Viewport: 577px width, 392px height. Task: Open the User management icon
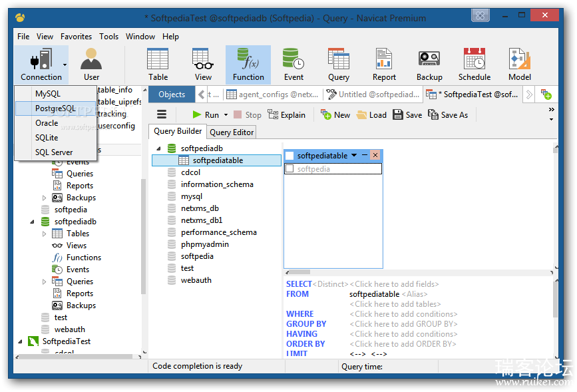pos(91,65)
